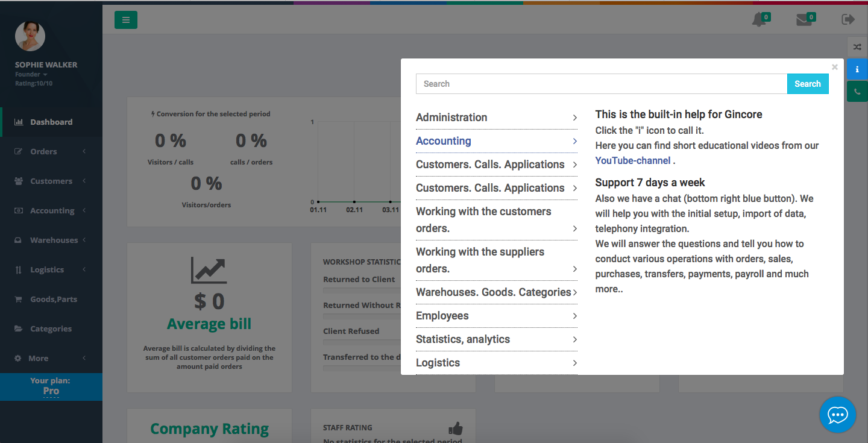Click the Goods,Parts cart icon
This screenshot has height=443, width=868.
tap(18, 300)
